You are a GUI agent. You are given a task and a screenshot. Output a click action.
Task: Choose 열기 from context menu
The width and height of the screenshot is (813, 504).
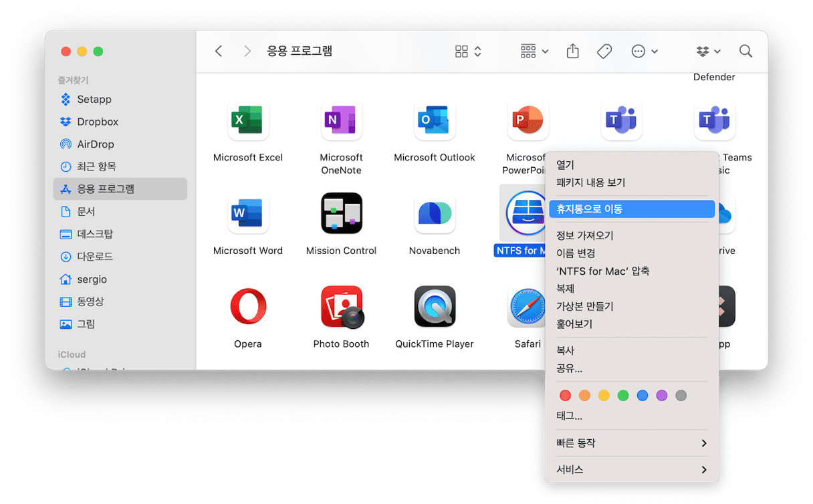pyautogui.click(x=632, y=164)
